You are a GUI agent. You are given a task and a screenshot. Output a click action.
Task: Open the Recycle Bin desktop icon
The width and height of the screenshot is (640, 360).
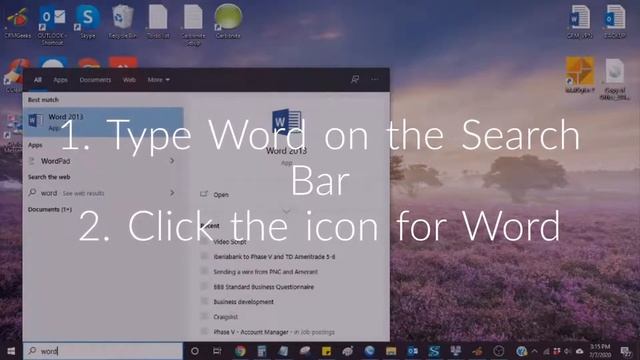[x=122, y=22]
